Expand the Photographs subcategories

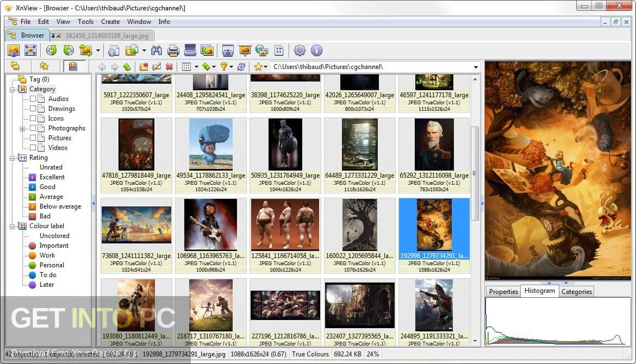point(23,129)
